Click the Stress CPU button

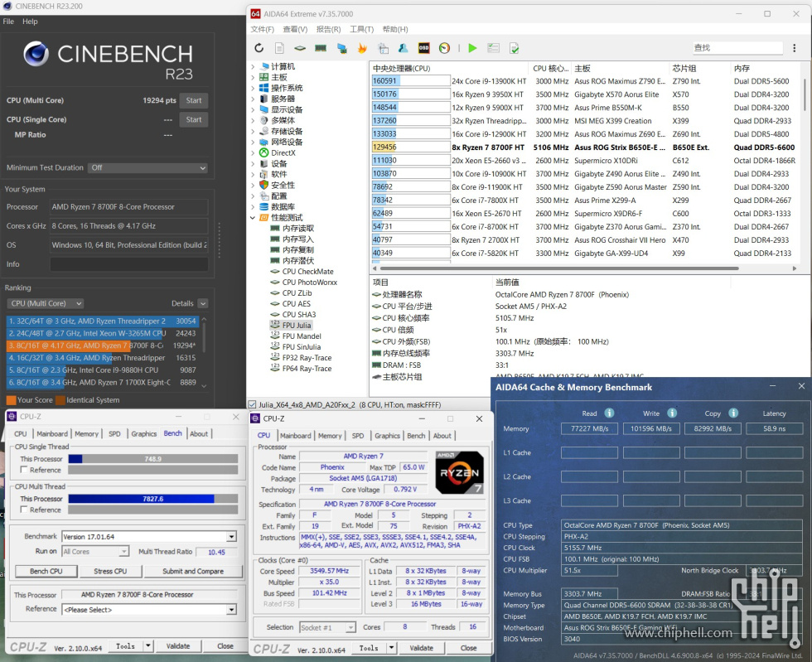point(110,571)
